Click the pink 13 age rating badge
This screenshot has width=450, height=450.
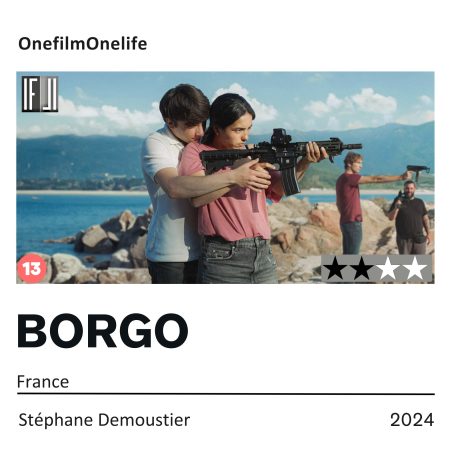32,268
